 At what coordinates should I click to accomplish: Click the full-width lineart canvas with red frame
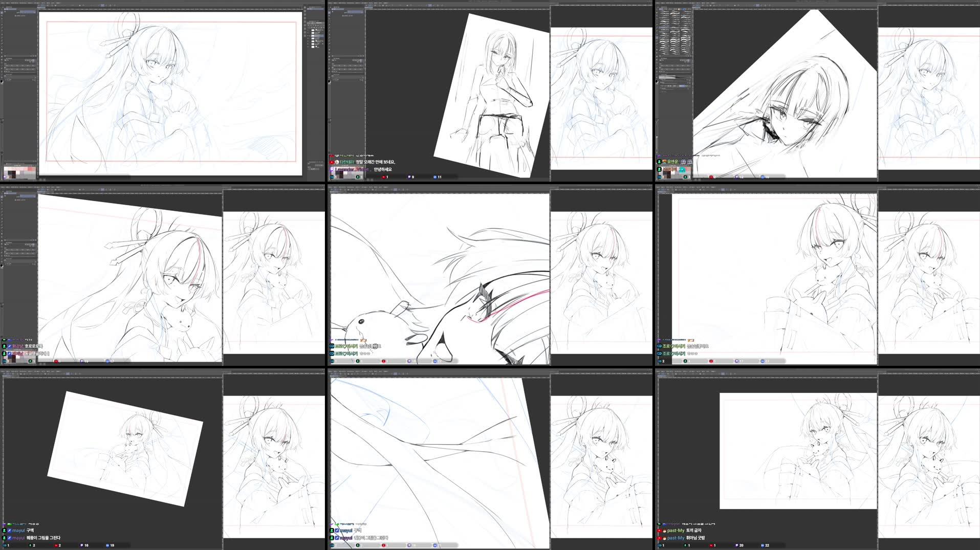[x=171, y=93]
